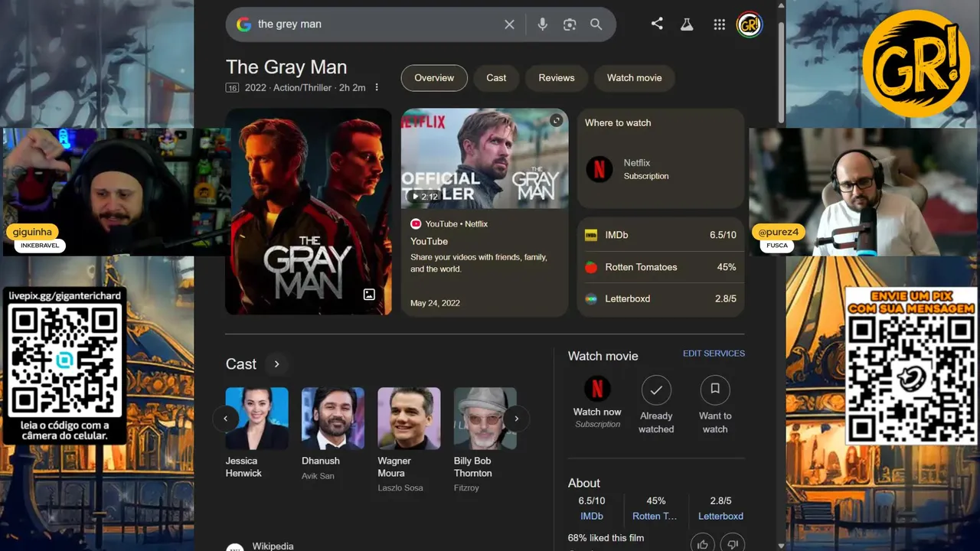Open the Watch movie tab
This screenshot has width=980, height=551.
point(634,78)
